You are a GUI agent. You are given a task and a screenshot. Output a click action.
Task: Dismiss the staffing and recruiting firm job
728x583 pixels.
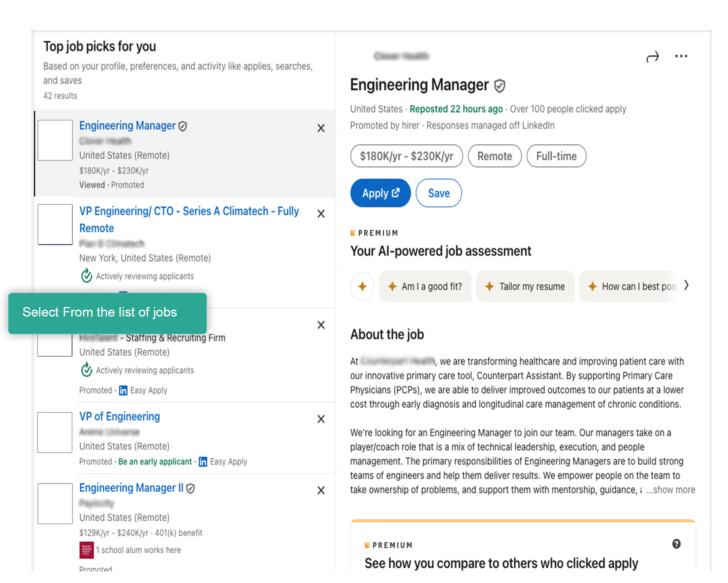pos(321,325)
